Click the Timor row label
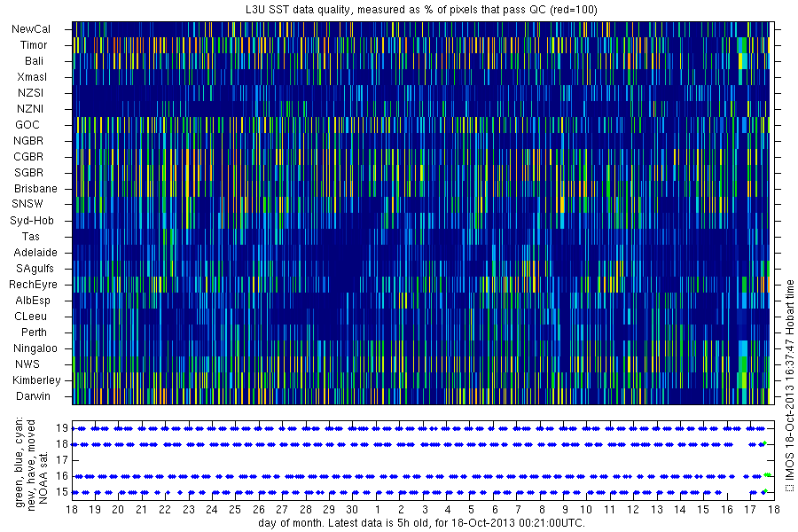The height and width of the screenshot is (532, 798). coord(34,45)
